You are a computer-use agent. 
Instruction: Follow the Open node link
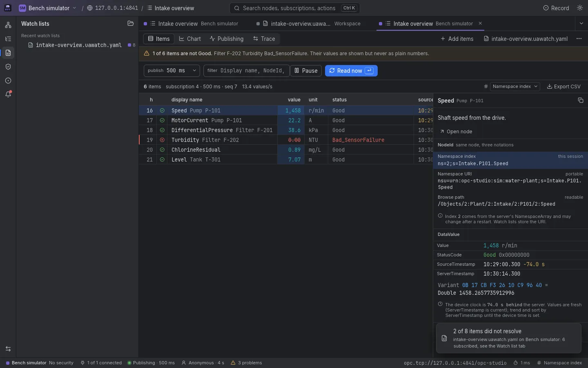tap(456, 132)
